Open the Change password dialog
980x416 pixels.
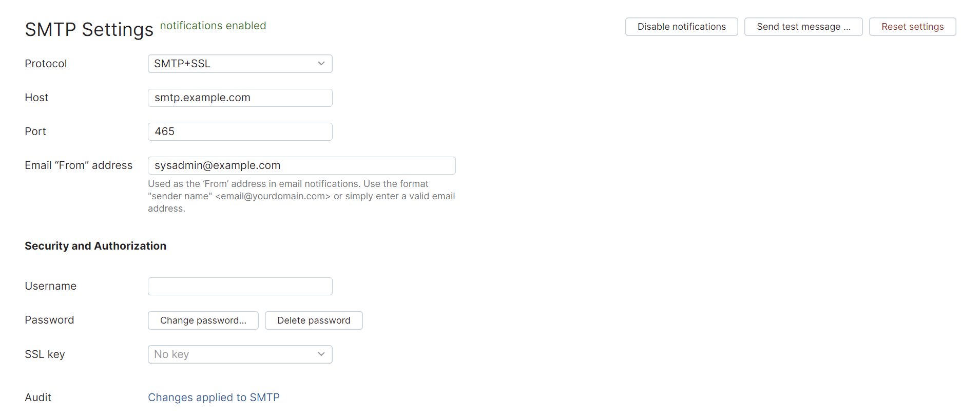point(203,320)
